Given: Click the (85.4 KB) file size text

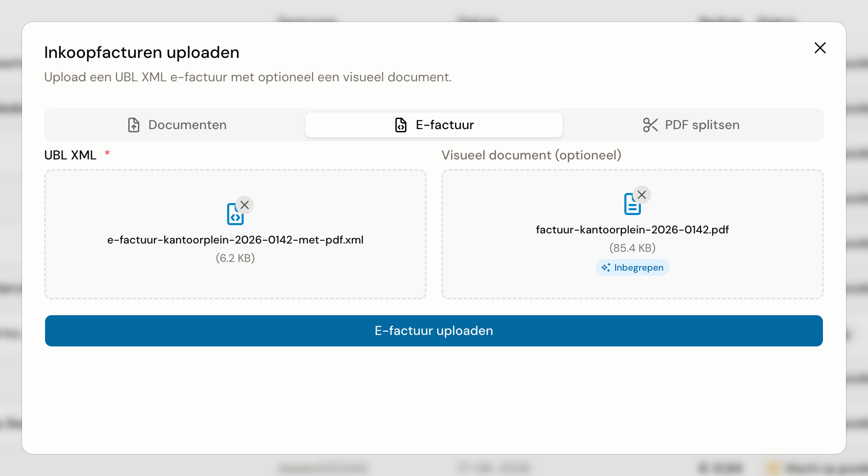Looking at the screenshot, I should tap(633, 248).
